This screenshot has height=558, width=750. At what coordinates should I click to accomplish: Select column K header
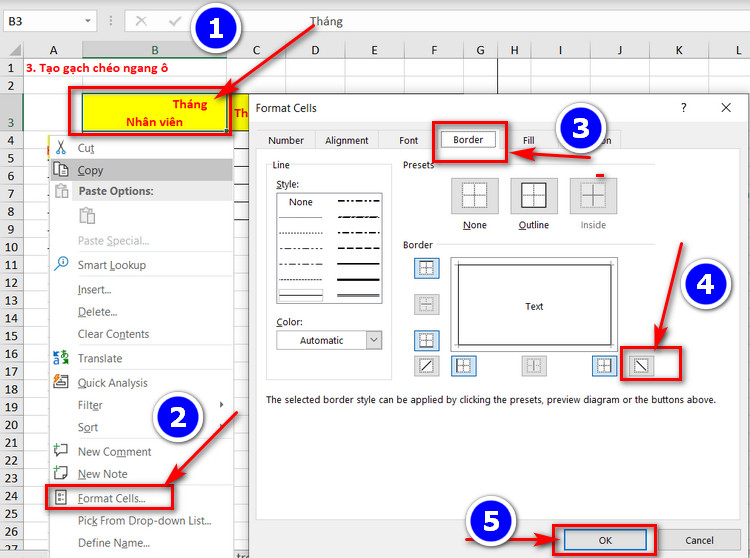[679, 50]
